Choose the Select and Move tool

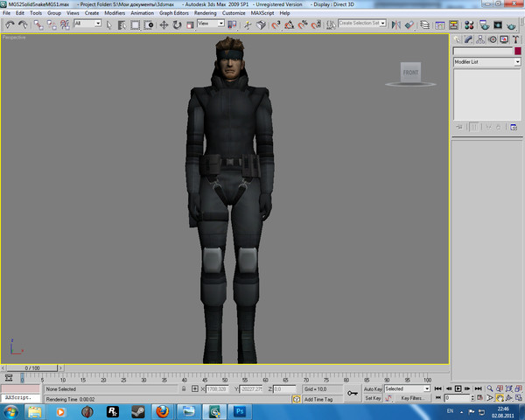pyautogui.click(x=164, y=25)
